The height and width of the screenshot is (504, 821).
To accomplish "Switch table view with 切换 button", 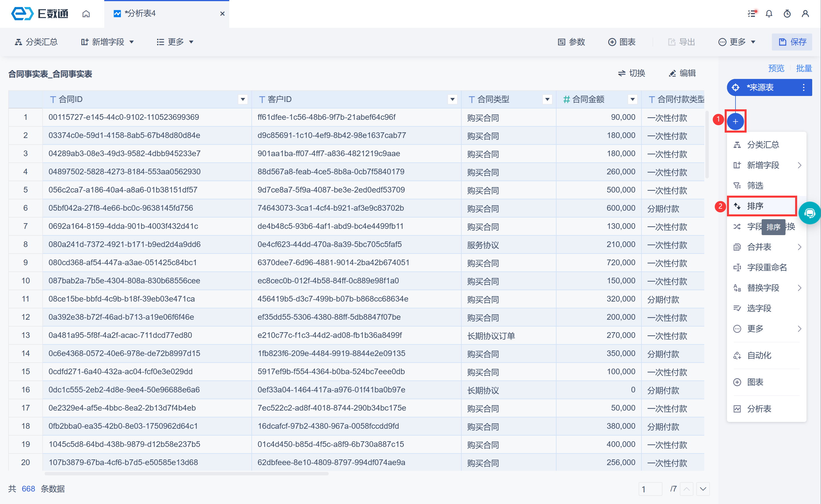I will pyautogui.click(x=631, y=73).
